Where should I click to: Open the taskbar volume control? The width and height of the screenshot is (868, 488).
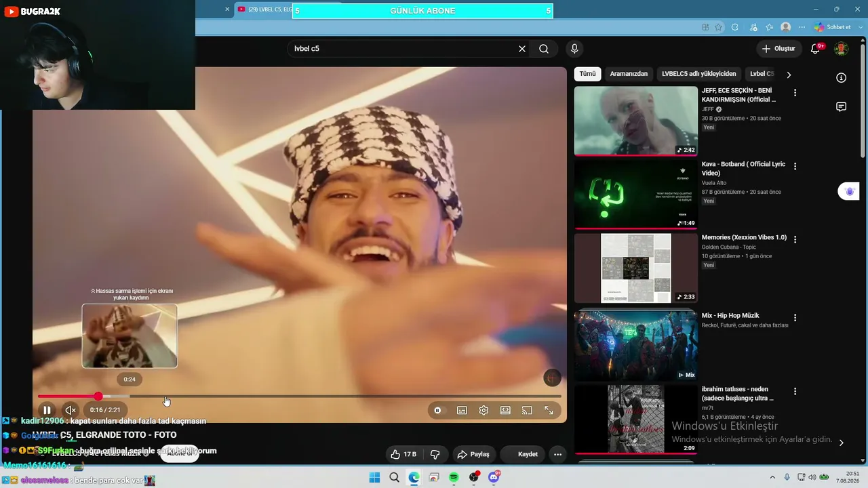click(812, 477)
